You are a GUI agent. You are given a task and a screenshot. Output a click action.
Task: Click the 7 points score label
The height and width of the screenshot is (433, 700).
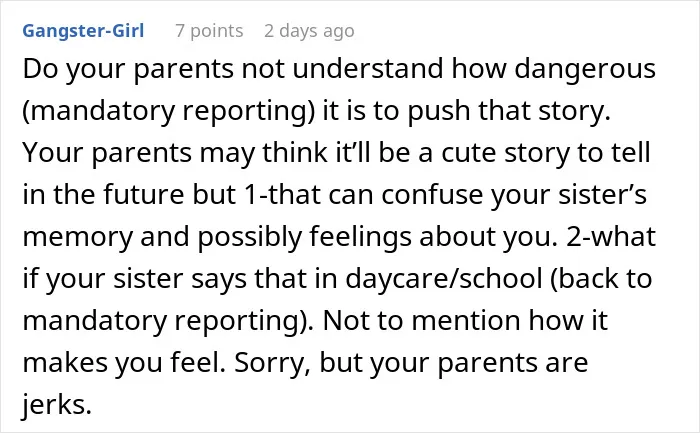209,31
